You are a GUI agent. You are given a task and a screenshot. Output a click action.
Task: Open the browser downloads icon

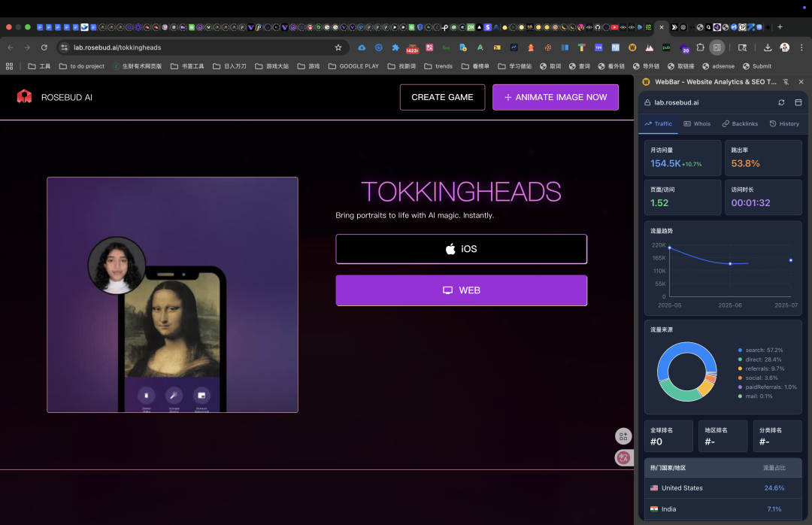click(768, 47)
